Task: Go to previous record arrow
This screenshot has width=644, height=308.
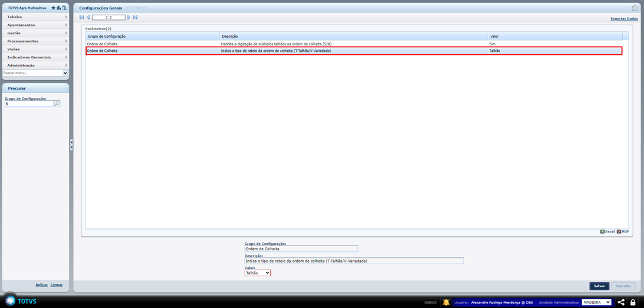Action: pos(88,17)
